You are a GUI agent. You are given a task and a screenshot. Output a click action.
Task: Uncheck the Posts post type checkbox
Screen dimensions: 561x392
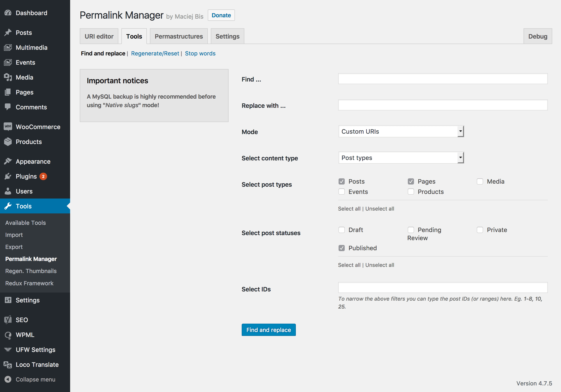point(342,181)
